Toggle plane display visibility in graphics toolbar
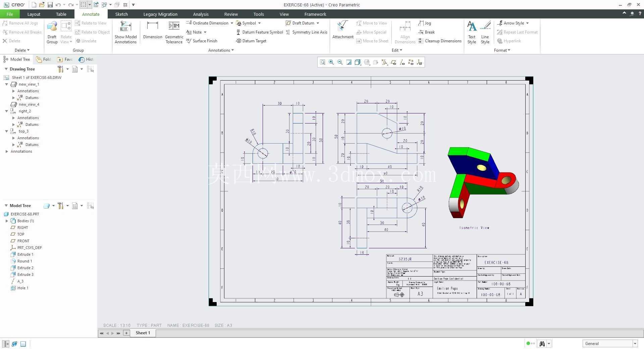This screenshot has width=644, height=349. tap(393, 62)
